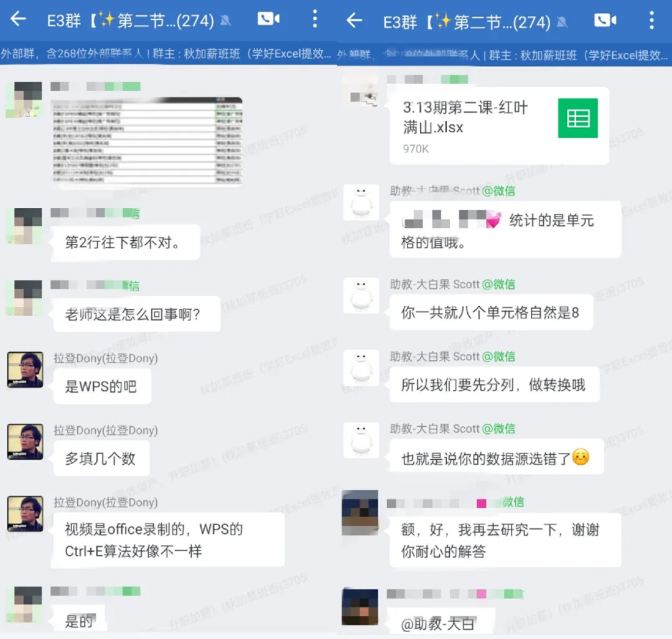
Task: Open blurred avatar beside 是的 message
Action: (24, 604)
